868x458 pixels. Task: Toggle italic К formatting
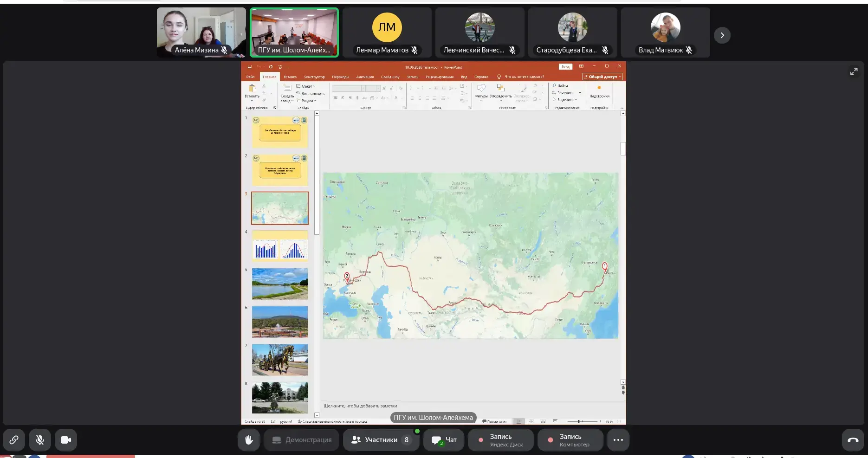click(343, 98)
